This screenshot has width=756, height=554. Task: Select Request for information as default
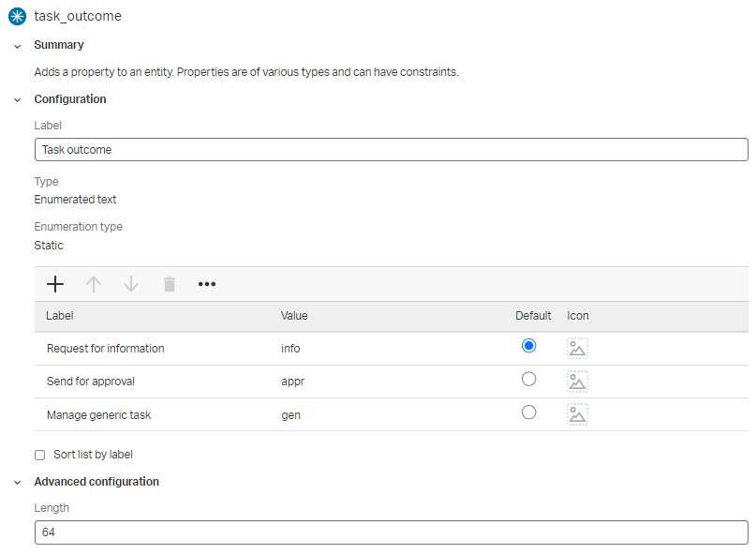coord(528,346)
